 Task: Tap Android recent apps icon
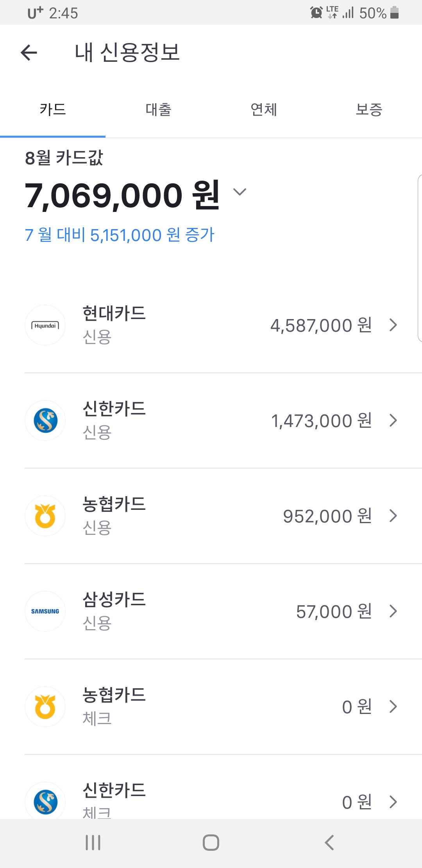[93, 843]
